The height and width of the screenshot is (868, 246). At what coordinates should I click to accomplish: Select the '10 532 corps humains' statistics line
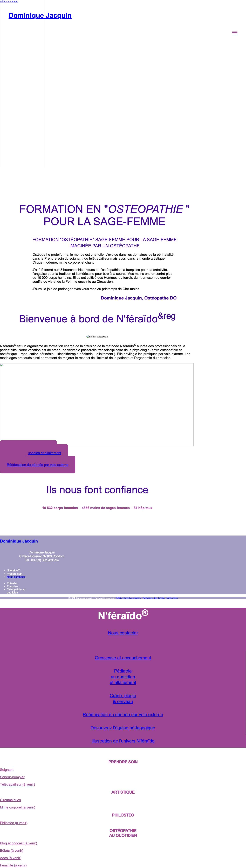pos(97,508)
